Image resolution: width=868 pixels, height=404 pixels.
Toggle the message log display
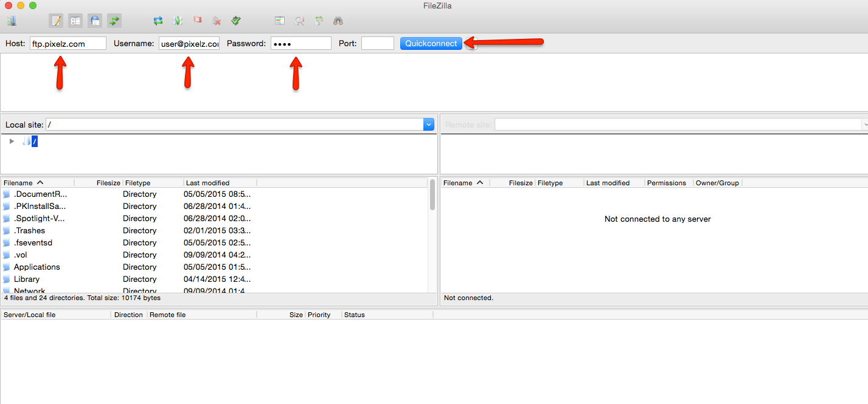pos(56,21)
